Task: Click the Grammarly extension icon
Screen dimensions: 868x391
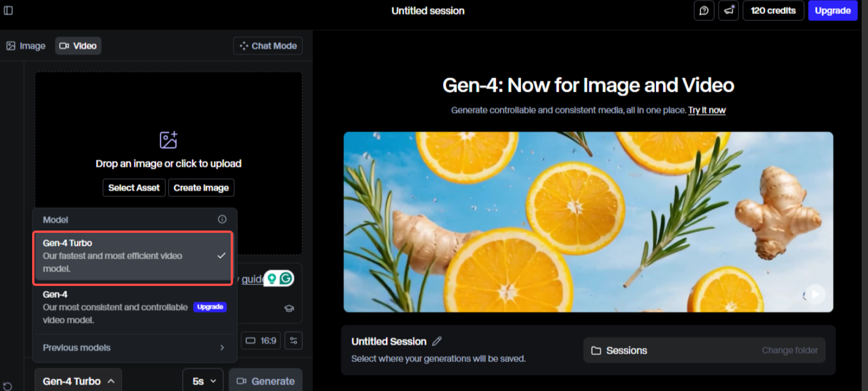Action: [x=286, y=278]
